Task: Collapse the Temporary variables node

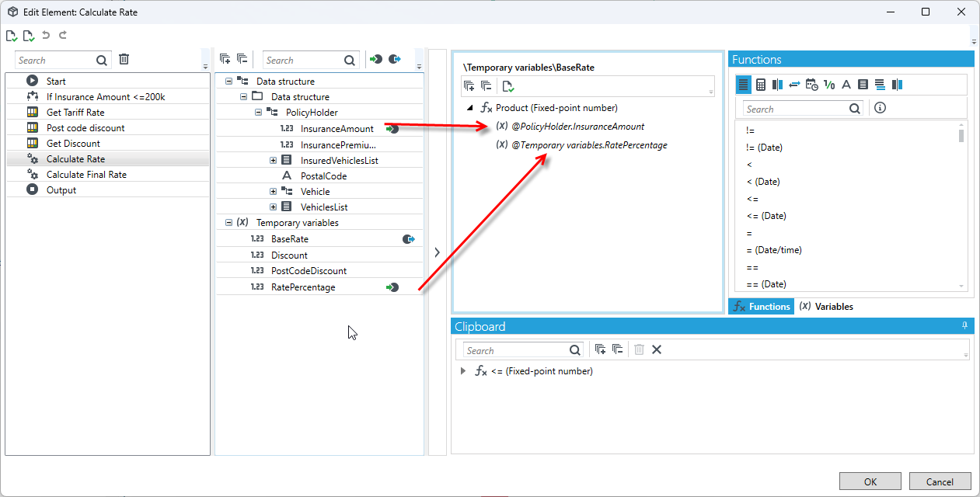Action: pos(228,223)
